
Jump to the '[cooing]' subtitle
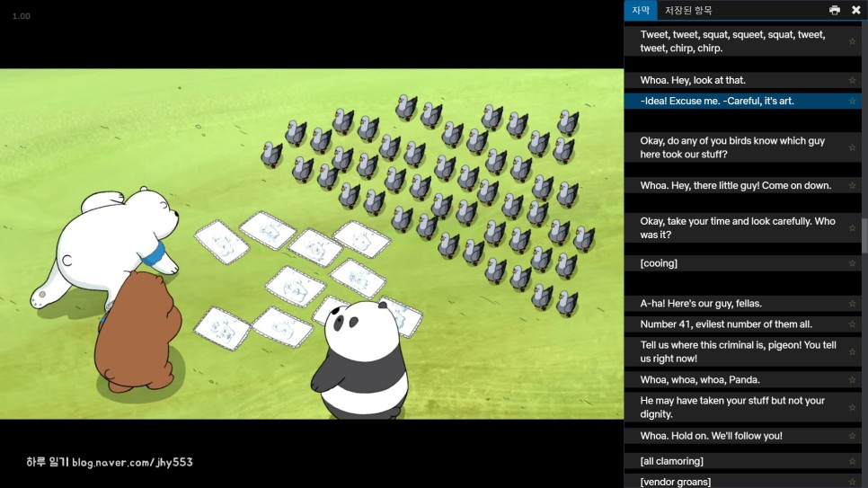742,263
